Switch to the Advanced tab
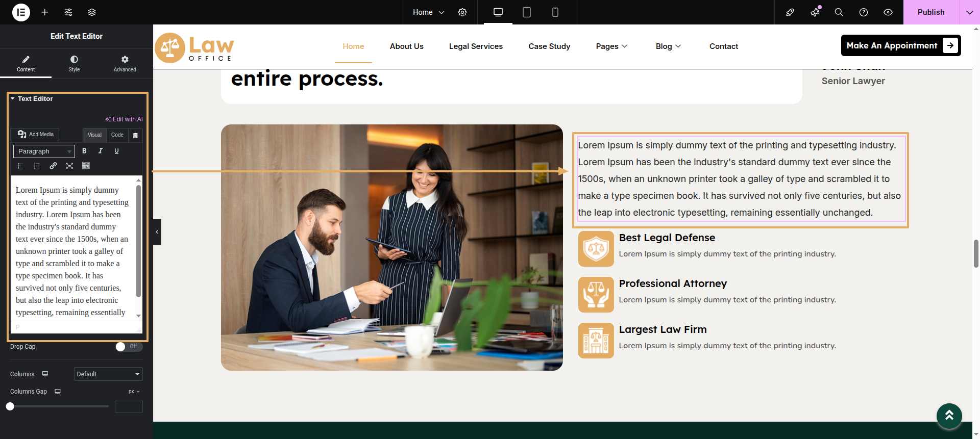Screen dimensions: 980x439 point(125,64)
